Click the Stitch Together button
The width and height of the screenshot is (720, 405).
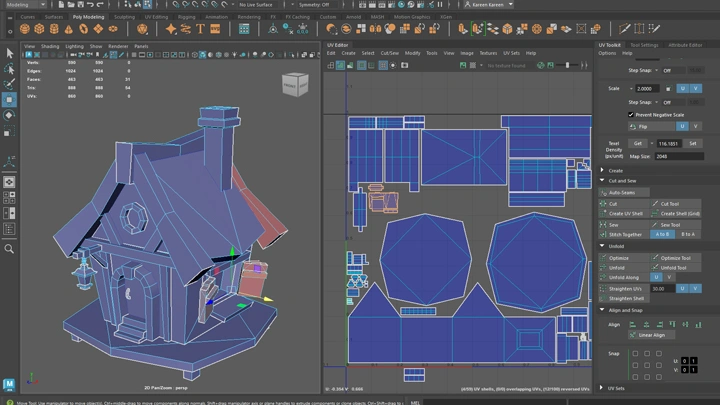tap(626, 234)
